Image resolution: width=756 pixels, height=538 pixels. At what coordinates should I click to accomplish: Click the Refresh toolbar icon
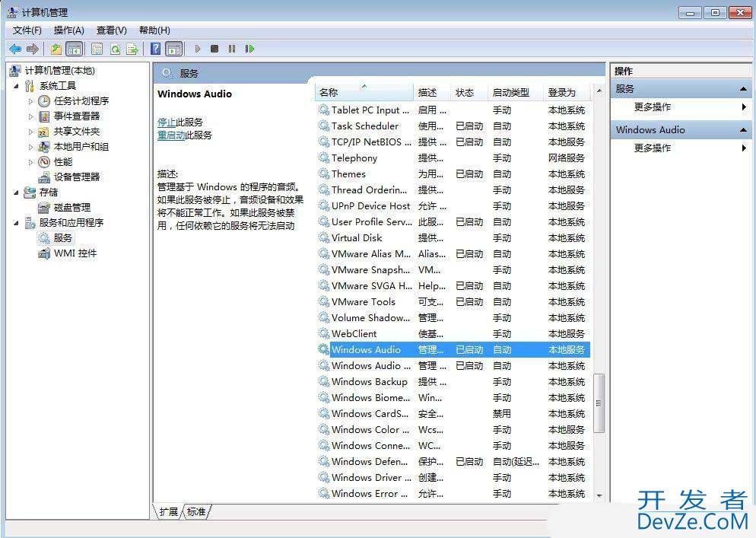coord(115,49)
